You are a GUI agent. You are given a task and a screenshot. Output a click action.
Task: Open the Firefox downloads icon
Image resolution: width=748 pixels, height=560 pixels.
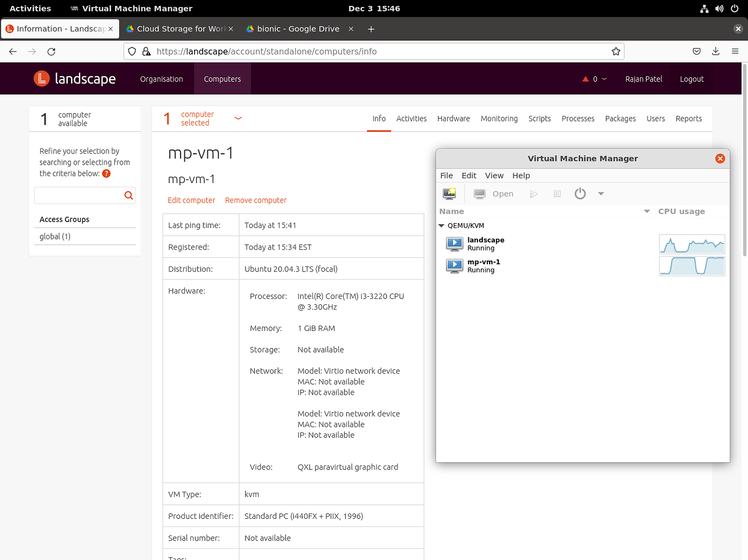click(x=715, y=51)
